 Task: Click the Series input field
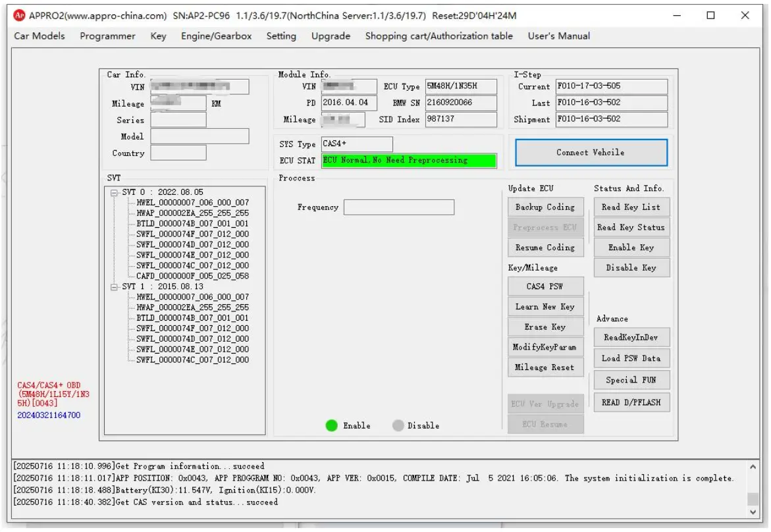[178, 119]
